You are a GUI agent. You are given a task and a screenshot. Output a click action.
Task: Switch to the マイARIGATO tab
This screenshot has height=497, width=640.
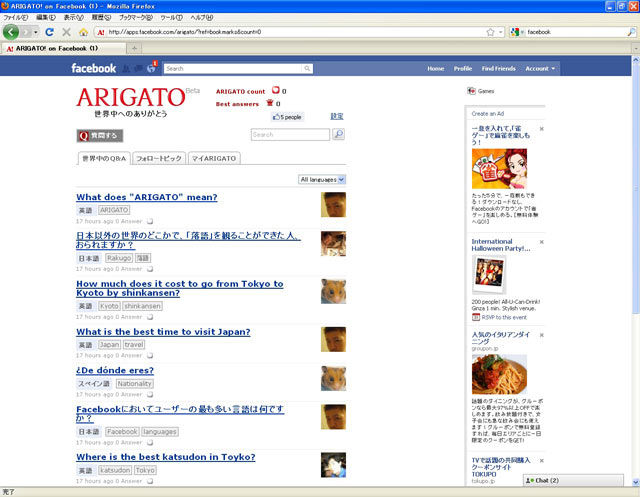[x=214, y=158]
